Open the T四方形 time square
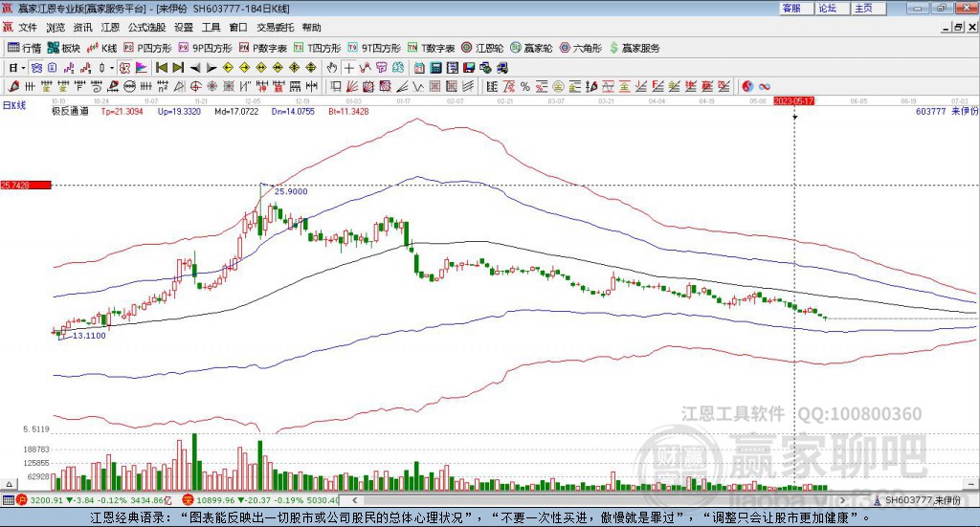The width and height of the screenshot is (980, 527). point(317,48)
